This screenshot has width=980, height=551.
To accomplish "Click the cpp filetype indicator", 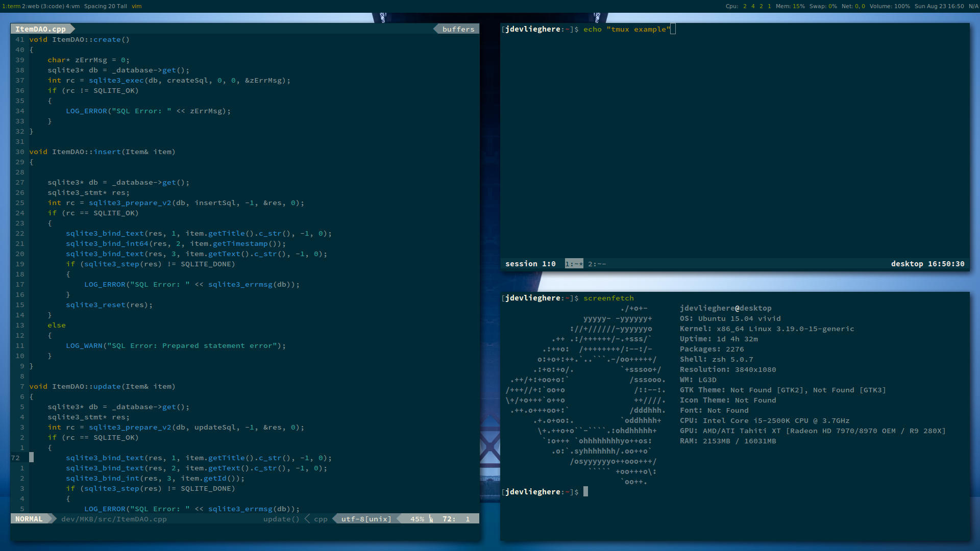I will click(321, 519).
